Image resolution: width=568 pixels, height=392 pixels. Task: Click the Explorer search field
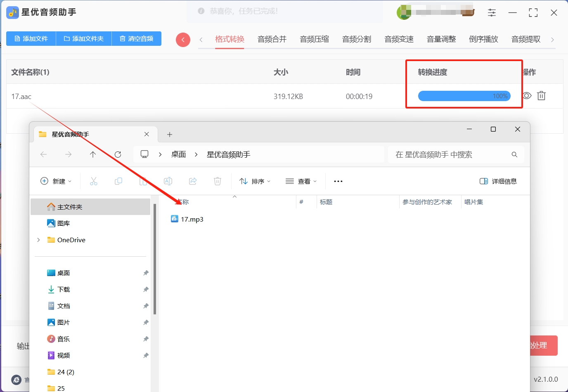456,154
